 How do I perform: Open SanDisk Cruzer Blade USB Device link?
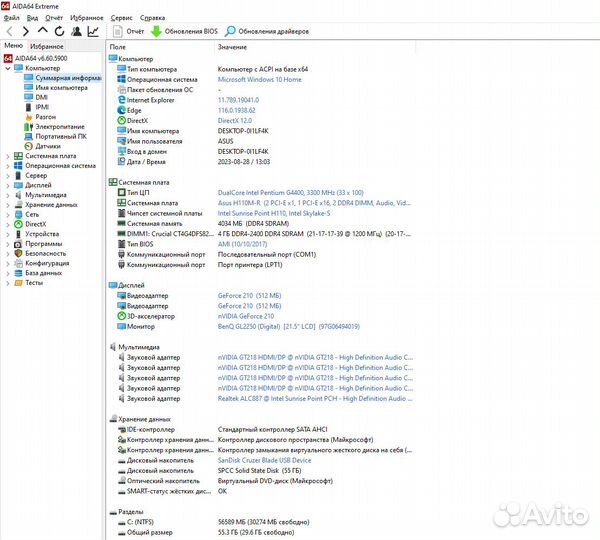tap(264, 460)
